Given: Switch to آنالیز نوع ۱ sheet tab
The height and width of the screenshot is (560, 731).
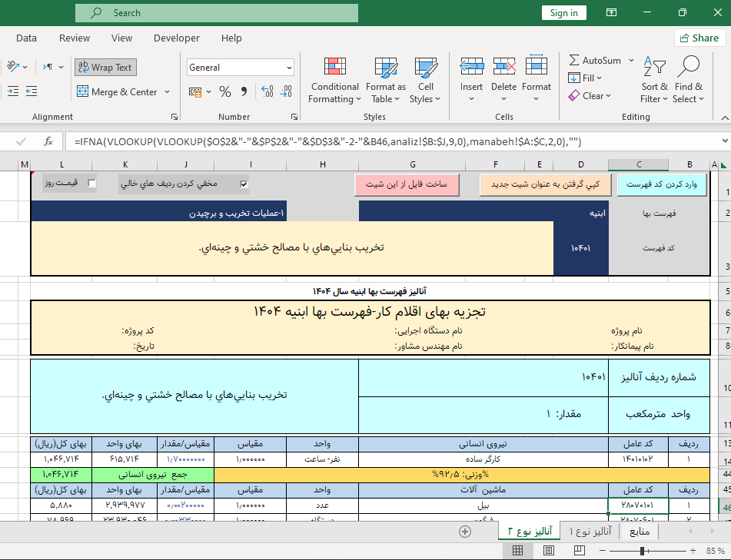Looking at the screenshot, I should [590, 531].
